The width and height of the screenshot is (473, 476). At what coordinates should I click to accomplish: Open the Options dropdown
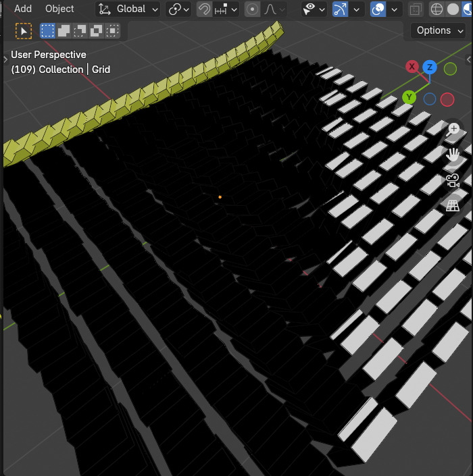tap(438, 30)
